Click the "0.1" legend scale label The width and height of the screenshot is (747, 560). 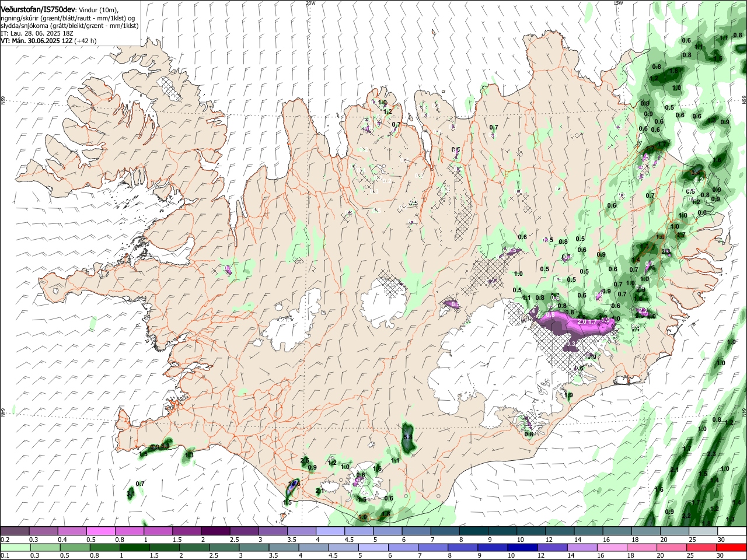point(5,555)
